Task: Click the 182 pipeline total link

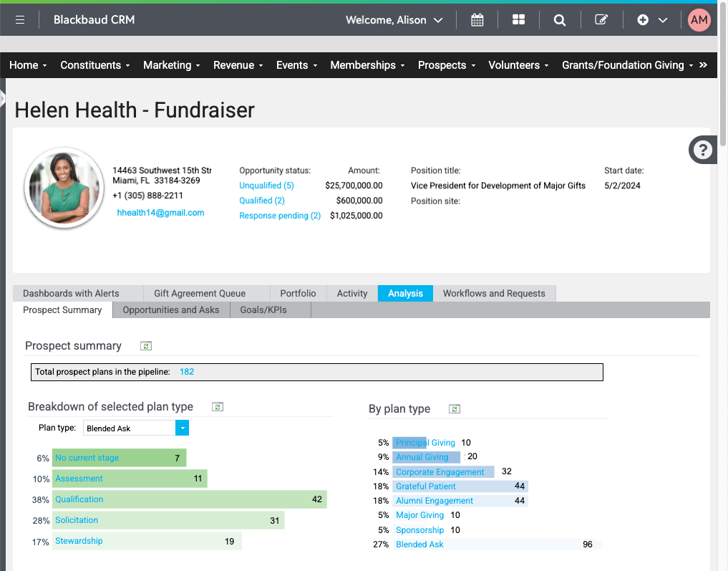Action: [x=186, y=371]
